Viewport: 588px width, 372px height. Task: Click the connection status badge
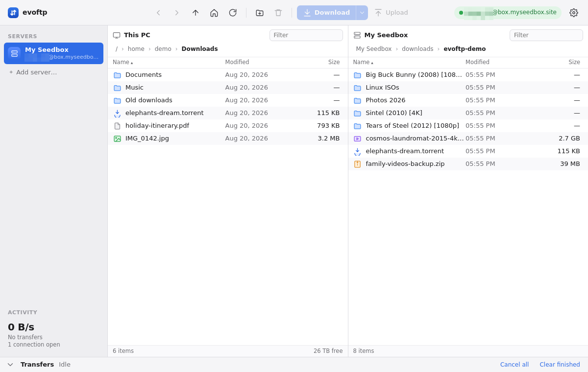pos(508,13)
